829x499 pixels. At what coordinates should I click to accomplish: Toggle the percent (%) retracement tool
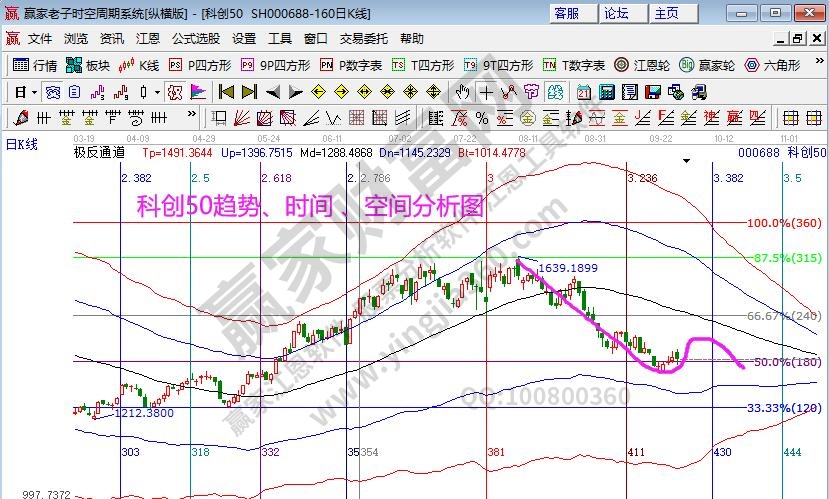[482, 118]
